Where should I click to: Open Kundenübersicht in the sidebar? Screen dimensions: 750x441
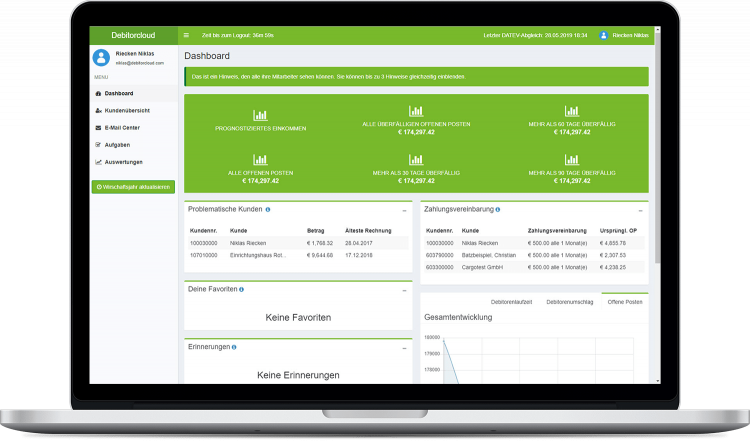128,110
